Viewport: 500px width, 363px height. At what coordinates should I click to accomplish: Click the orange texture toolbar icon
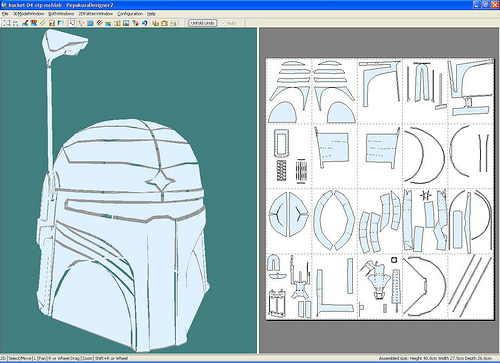(x=34, y=23)
